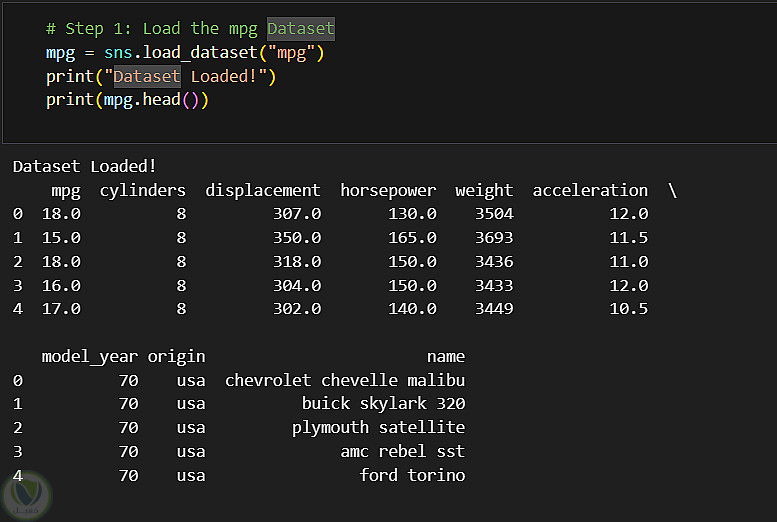Screen dimensions: 777x522
Task: Click the 'buick skylark 320' name entry
Action: coord(383,404)
